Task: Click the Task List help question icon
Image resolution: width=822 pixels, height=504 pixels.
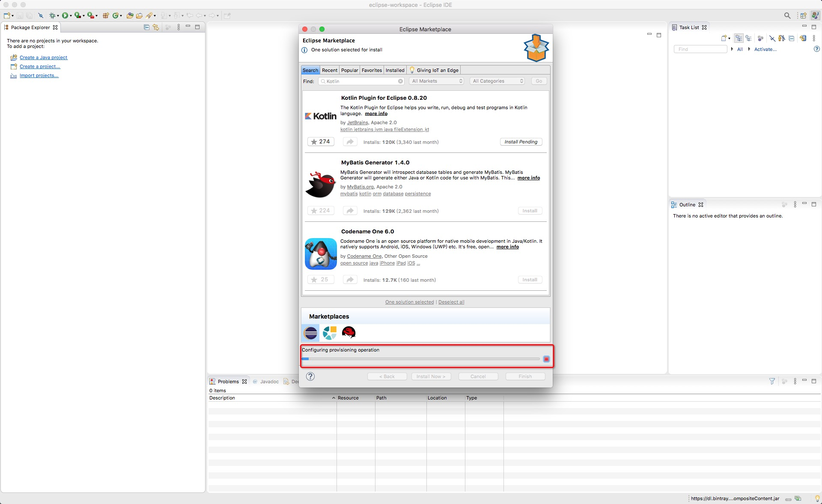Action: coord(816,49)
